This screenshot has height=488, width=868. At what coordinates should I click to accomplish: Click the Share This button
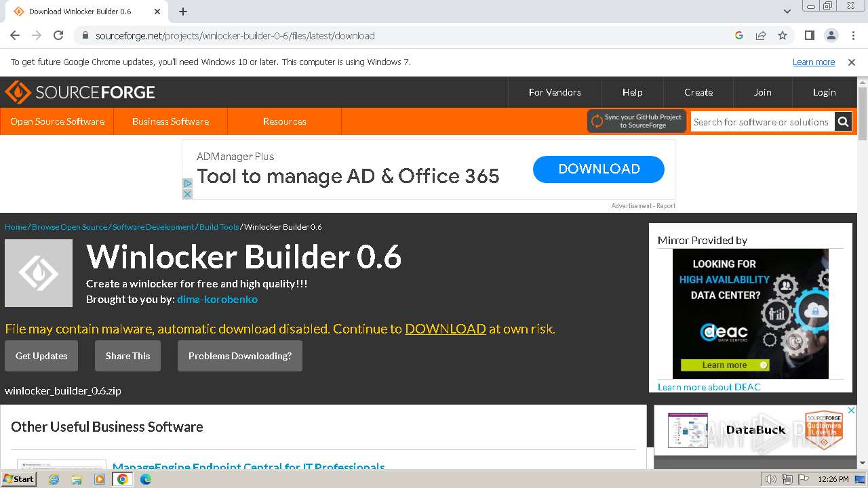(x=127, y=356)
